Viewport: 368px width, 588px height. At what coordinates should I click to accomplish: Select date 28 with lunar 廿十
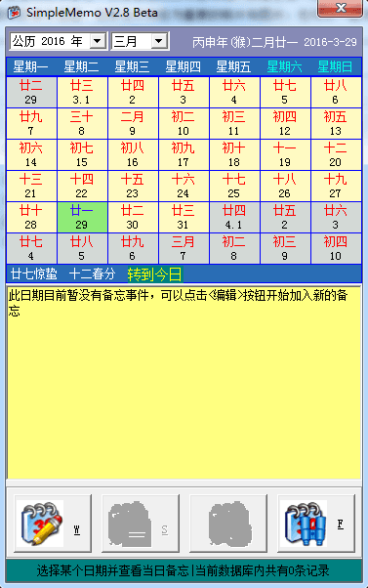click(x=31, y=218)
